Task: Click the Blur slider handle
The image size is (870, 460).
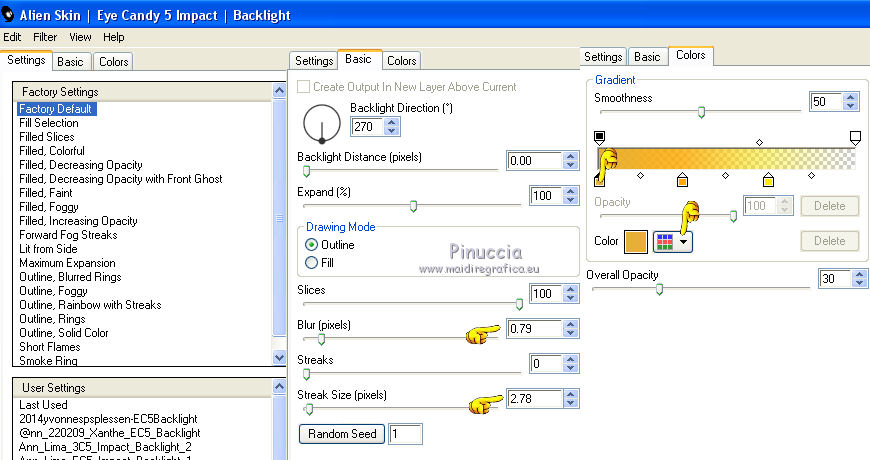Action: pos(321,339)
